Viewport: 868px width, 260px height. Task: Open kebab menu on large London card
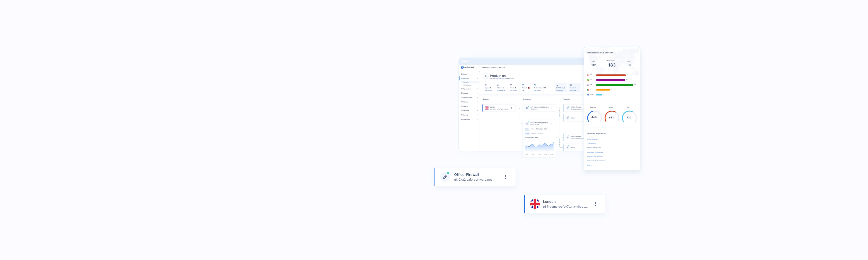point(595,204)
